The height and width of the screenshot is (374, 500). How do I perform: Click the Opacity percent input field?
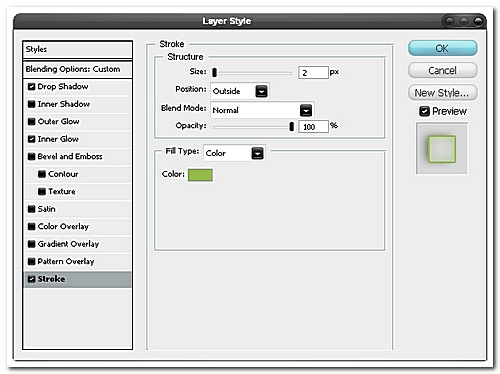pyautogui.click(x=313, y=127)
